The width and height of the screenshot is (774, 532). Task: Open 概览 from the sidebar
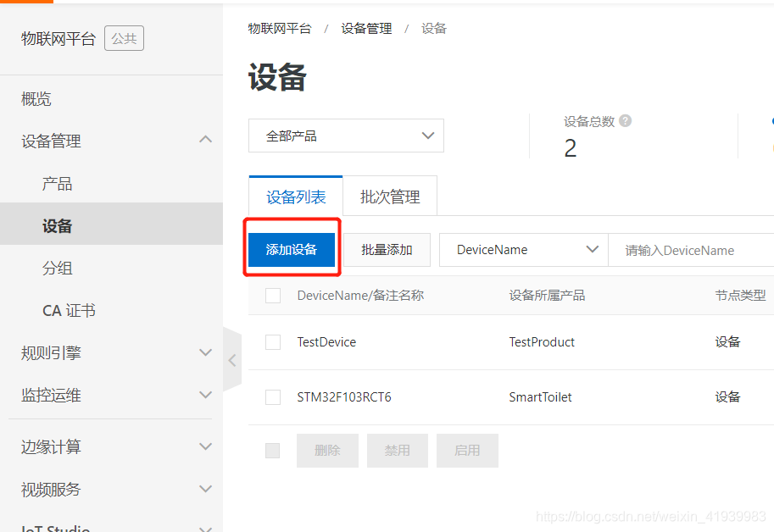[36, 99]
